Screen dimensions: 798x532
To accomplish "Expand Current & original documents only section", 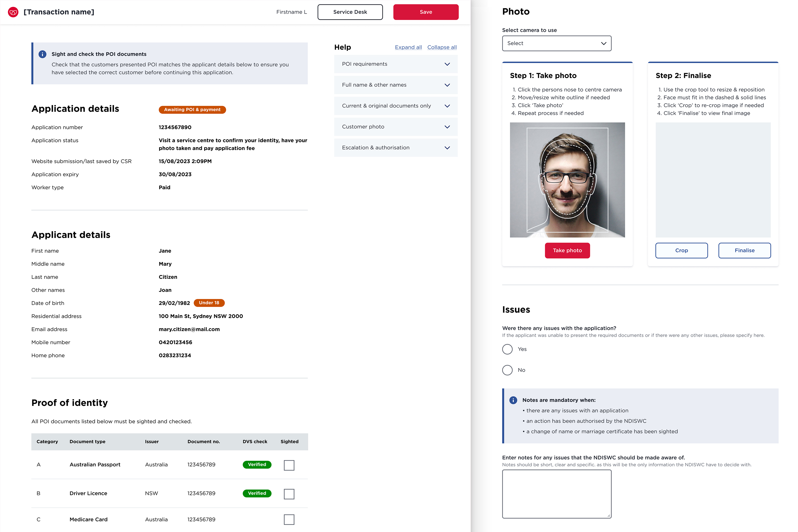I will coord(396,106).
